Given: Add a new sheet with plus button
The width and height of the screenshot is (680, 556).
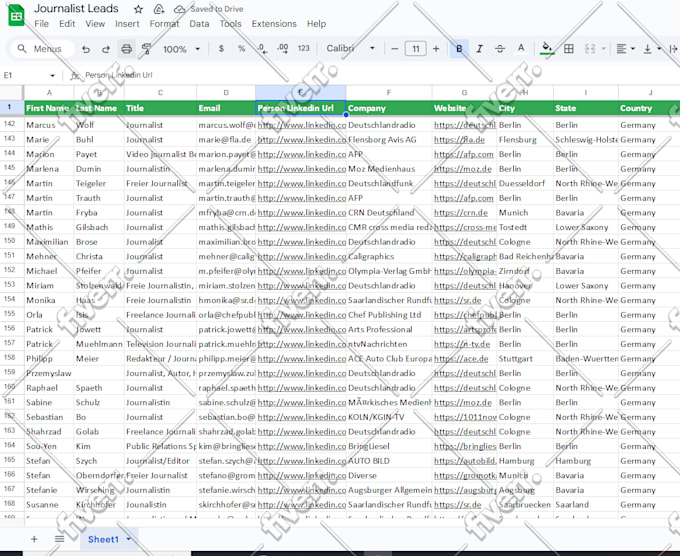Looking at the screenshot, I should (34, 539).
